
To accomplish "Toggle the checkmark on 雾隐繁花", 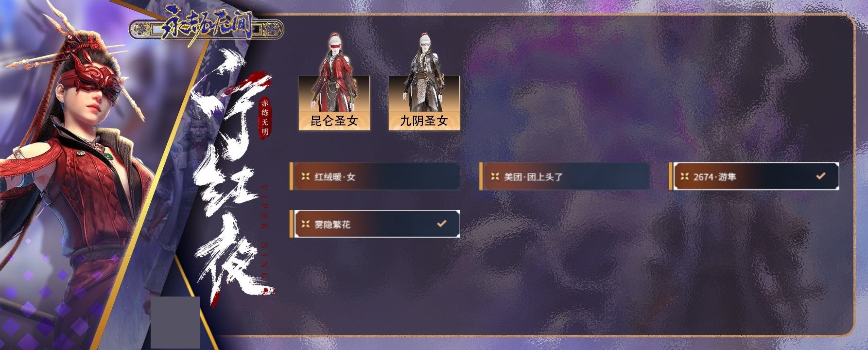I will click(441, 224).
